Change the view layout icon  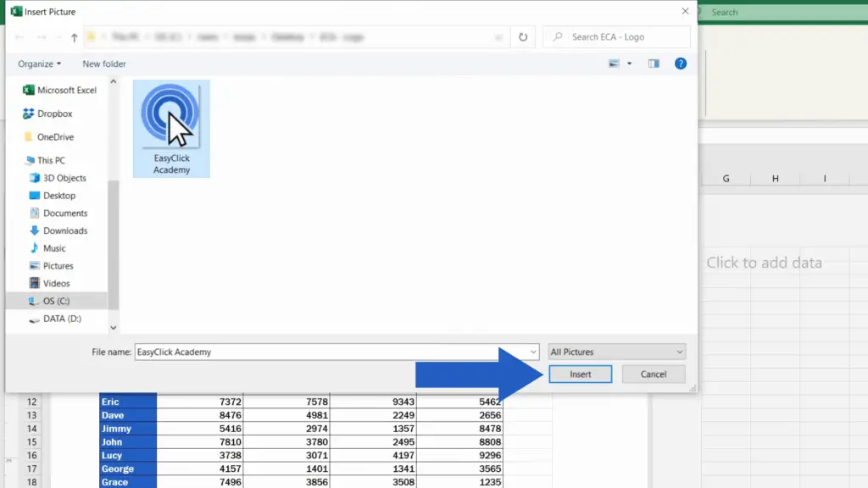(x=614, y=64)
